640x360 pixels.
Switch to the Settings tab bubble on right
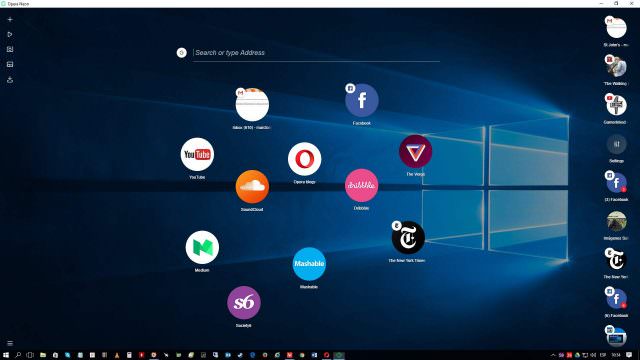tap(616, 144)
